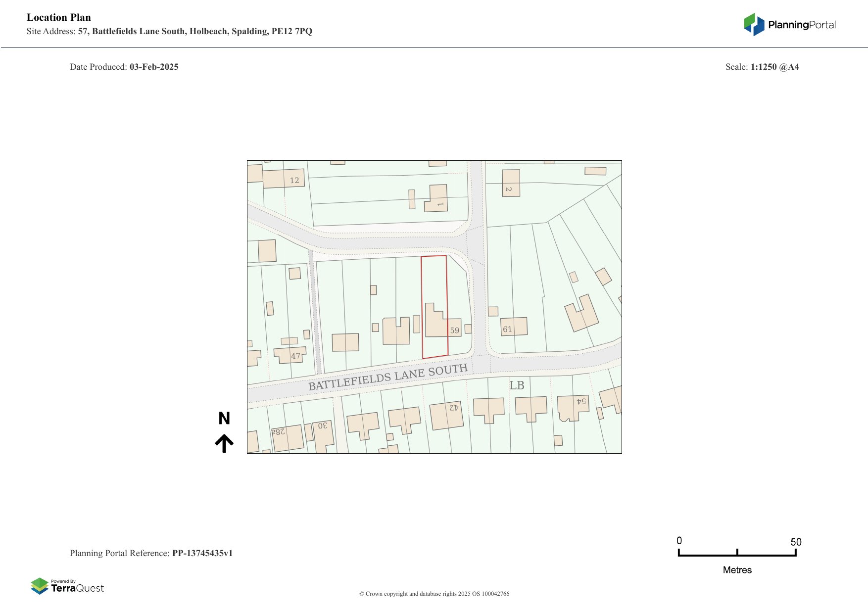
Task: Click the letter N above the arrow
Action: point(224,419)
